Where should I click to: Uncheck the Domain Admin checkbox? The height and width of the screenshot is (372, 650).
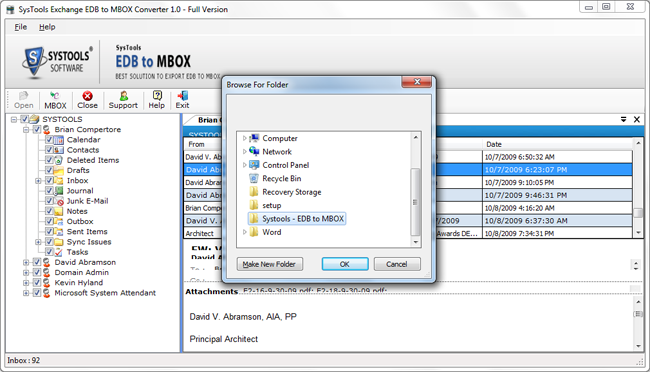(x=37, y=272)
